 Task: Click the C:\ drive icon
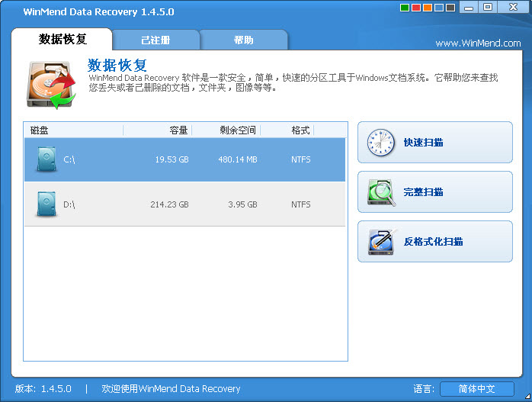[x=46, y=159]
